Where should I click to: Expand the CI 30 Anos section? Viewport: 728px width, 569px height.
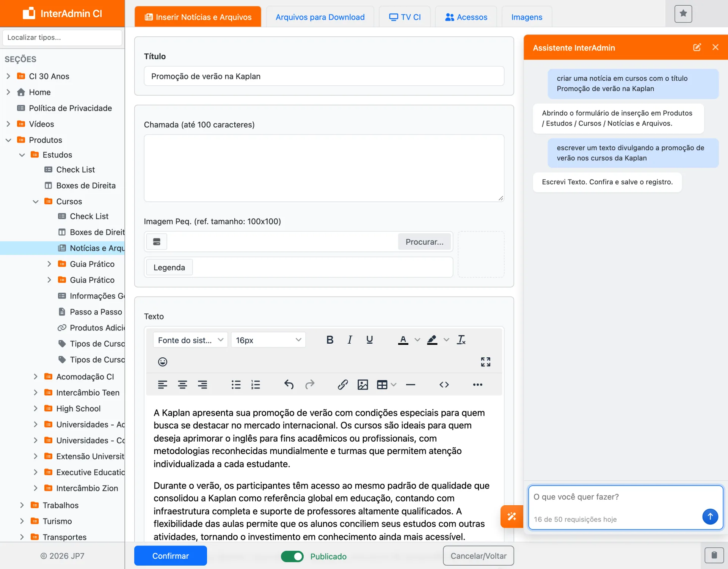click(8, 76)
